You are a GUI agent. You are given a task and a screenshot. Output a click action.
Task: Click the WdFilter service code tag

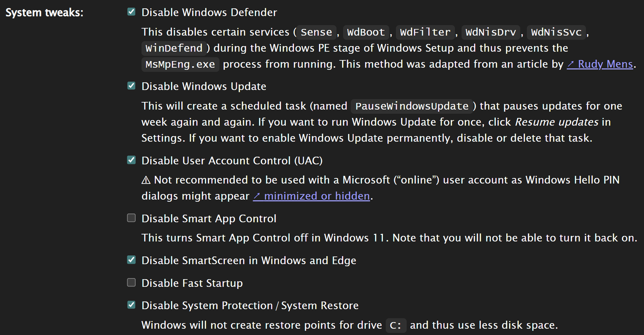click(x=425, y=32)
